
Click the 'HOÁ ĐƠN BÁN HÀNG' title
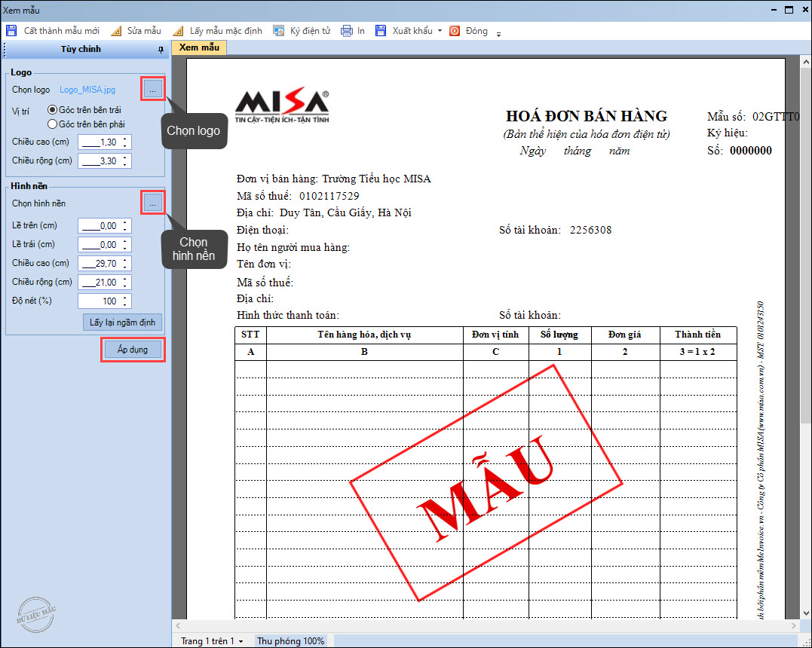[x=587, y=116]
